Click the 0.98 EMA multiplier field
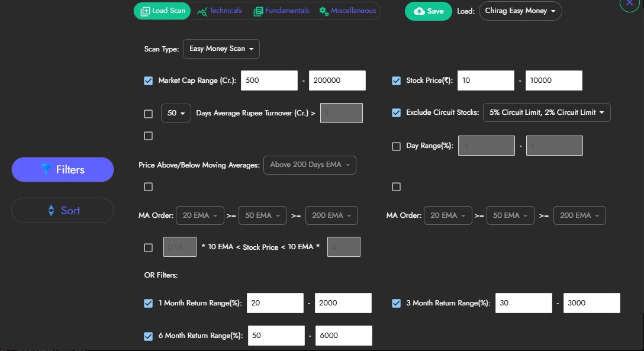 pyautogui.click(x=180, y=247)
